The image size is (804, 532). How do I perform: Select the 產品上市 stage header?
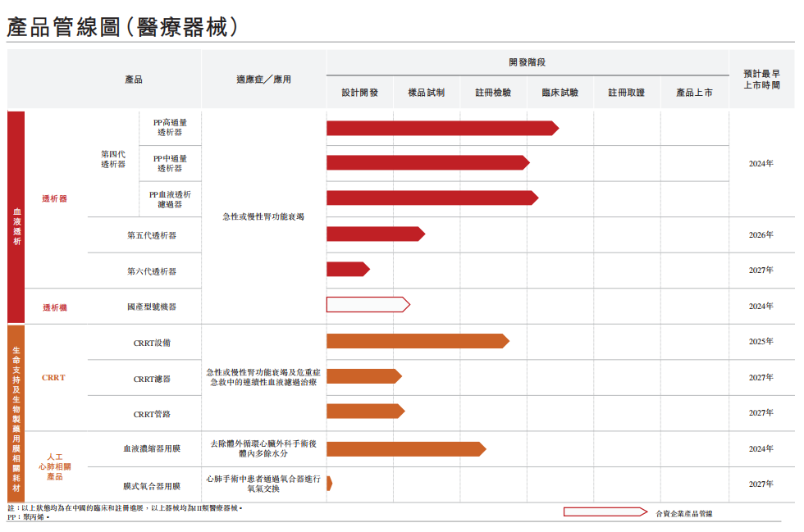coord(694,93)
